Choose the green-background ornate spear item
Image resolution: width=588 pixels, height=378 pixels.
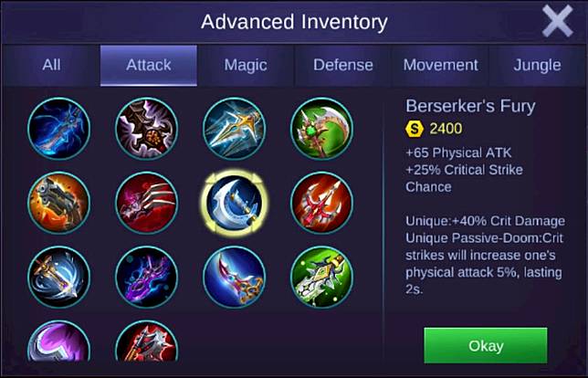point(322,278)
